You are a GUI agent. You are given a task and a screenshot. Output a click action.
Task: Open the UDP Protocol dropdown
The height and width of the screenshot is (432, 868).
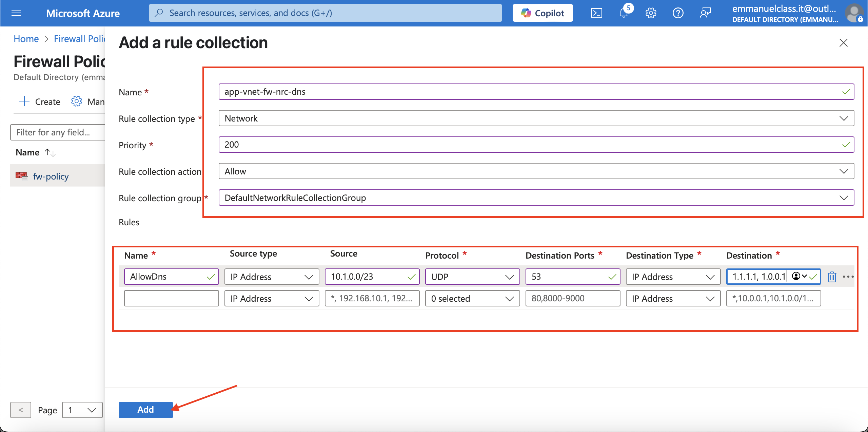point(473,277)
